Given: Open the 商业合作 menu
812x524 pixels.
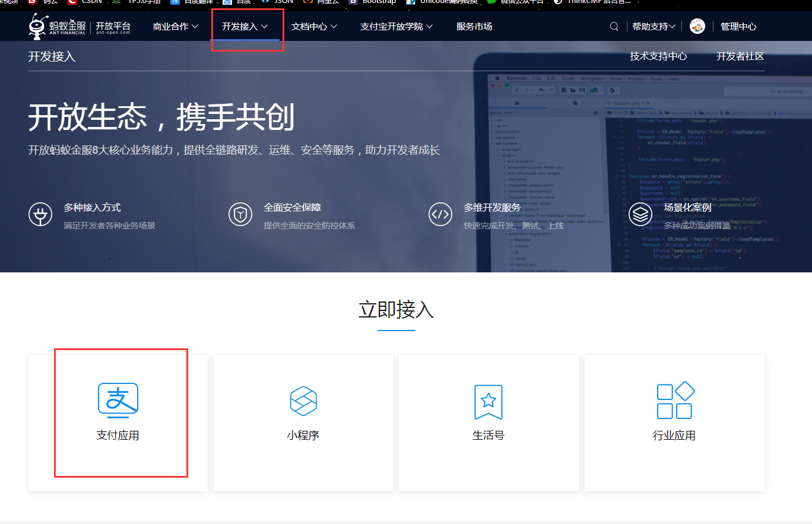Looking at the screenshot, I should coord(175,27).
